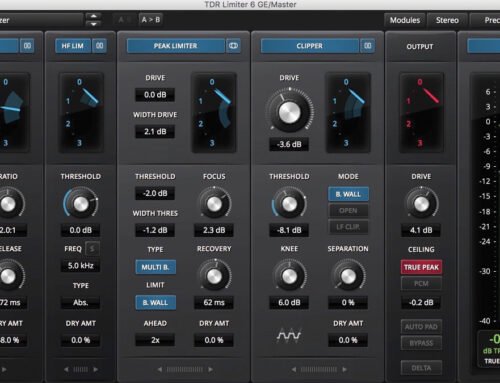Image resolution: width=500 pixels, height=383 pixels.
Task: Click the Recovery 62 ms value field
Action: pos(214,303)
